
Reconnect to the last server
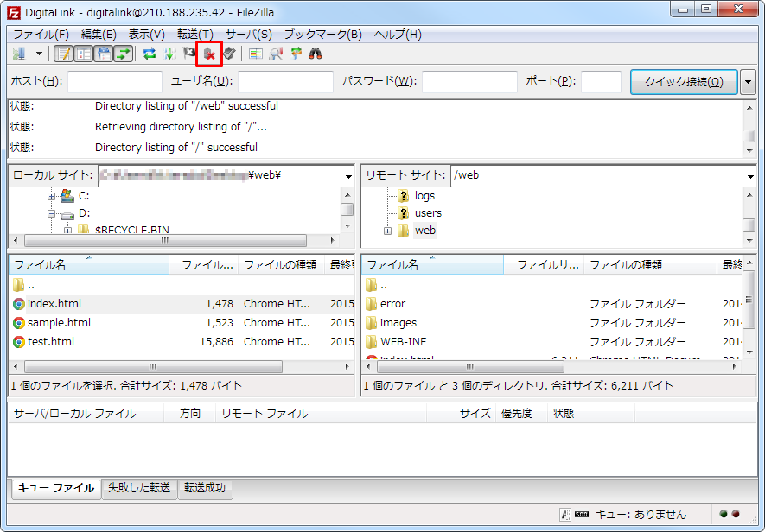click(229, 54)
